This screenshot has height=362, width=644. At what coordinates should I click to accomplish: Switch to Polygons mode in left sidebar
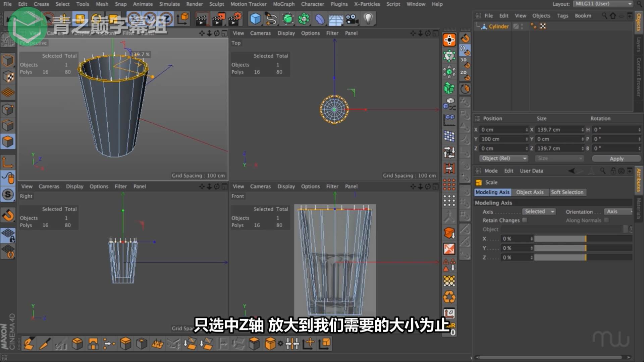[x=8, y=142]
